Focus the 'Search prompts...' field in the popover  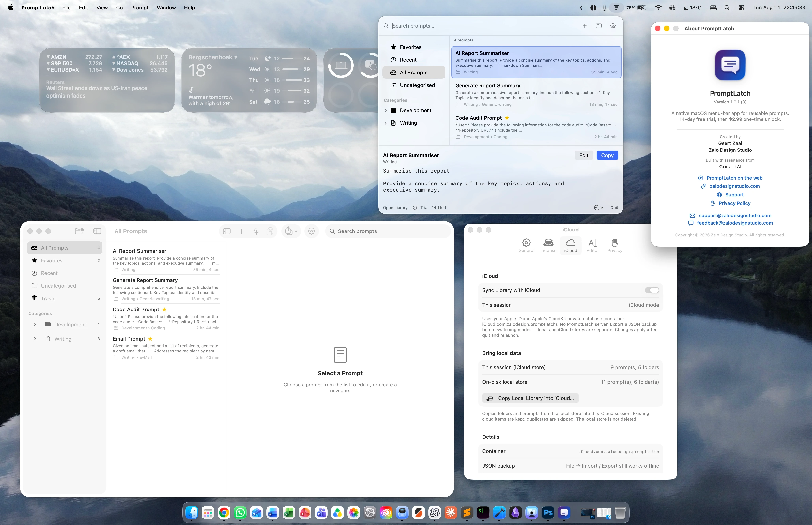coord(484,26)
